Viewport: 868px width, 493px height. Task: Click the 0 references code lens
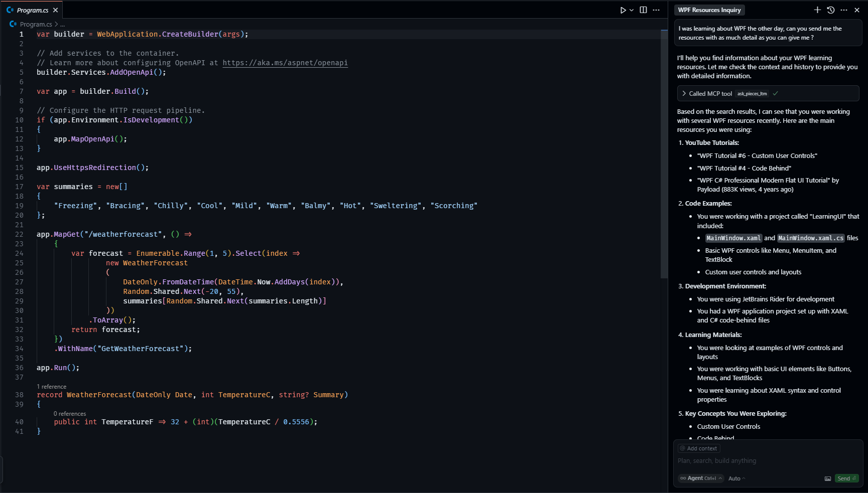tap(70, 414)
